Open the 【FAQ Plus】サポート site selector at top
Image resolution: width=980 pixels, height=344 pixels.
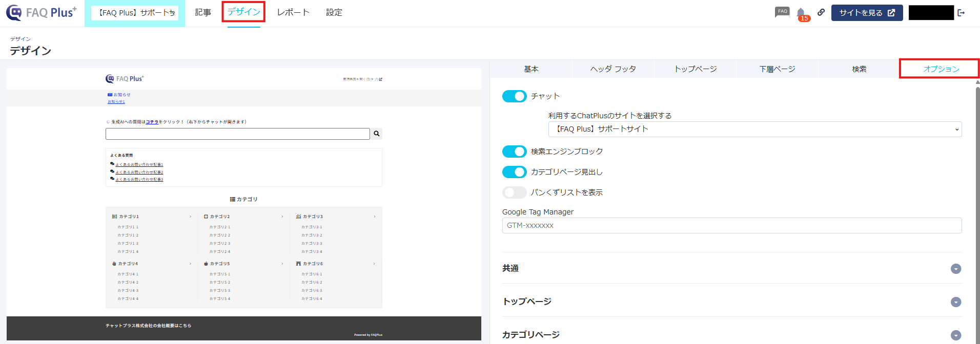click(135, 13)
